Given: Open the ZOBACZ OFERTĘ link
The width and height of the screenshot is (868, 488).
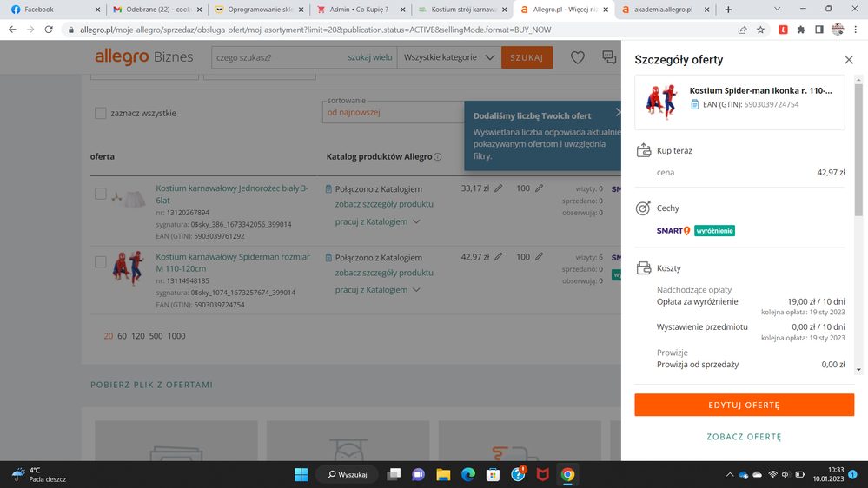Looking at the screenshot, I should point(744,437).
